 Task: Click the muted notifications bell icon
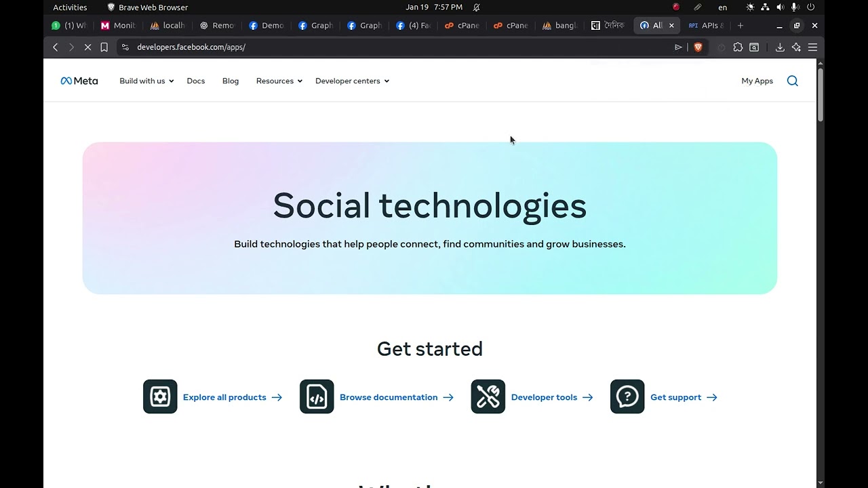tap(477, 7)
